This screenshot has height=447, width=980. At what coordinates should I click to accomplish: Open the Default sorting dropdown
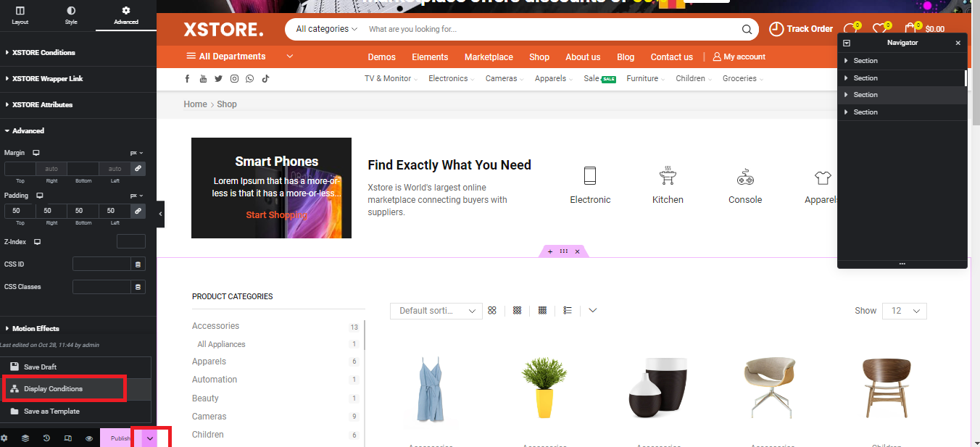coord(436,311)
